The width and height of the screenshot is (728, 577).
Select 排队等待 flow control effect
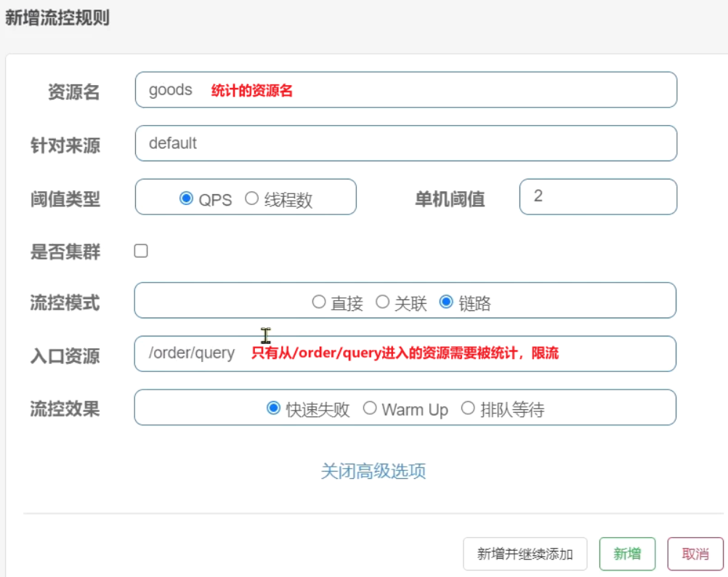(x=468, y=408)
